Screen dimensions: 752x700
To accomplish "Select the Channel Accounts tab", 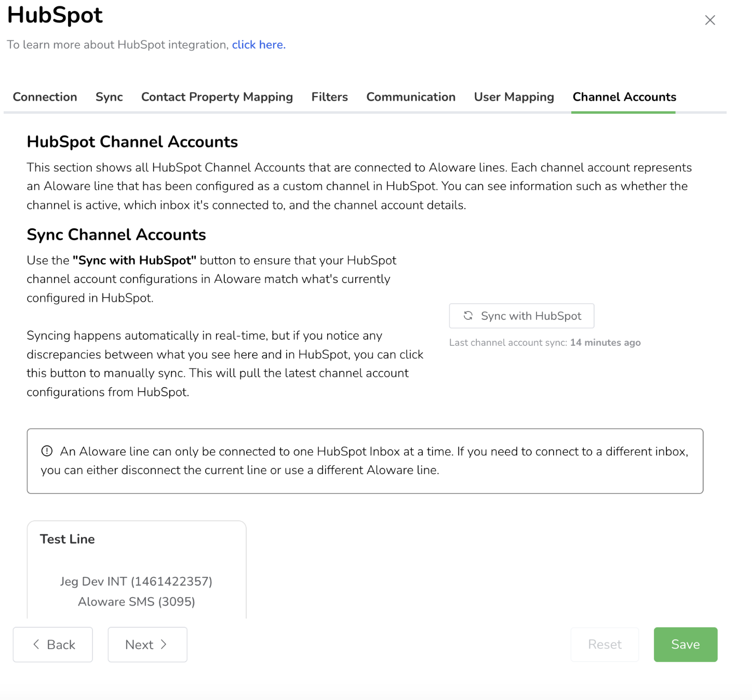I will [x=624, y=97].
